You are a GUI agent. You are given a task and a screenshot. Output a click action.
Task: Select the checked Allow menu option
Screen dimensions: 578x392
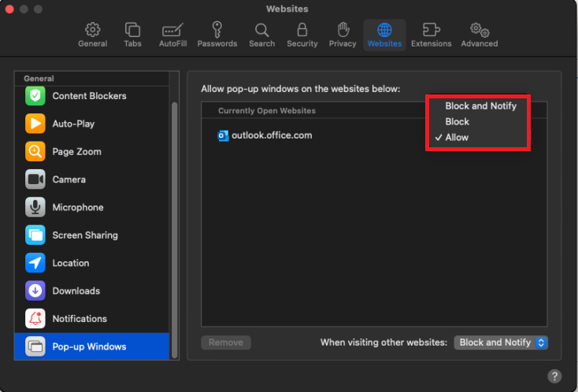(457, 137)
